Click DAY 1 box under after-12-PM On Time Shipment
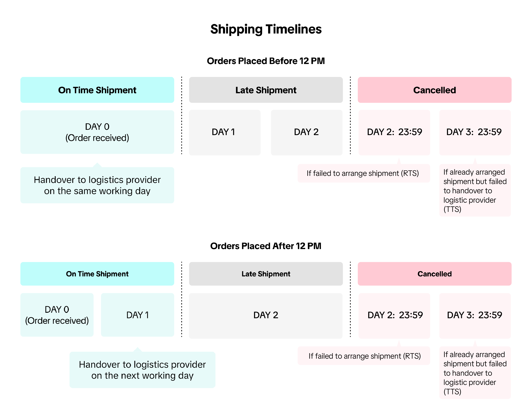This screenshot has height=412, width=532. coord(137,315)
